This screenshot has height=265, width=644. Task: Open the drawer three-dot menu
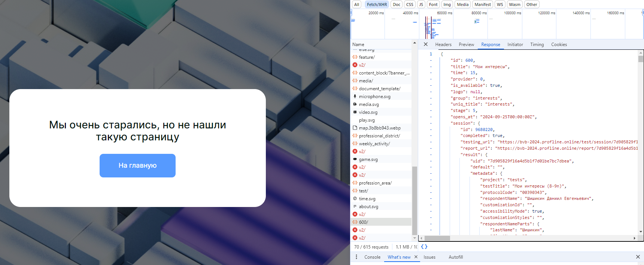pos(356,257)
